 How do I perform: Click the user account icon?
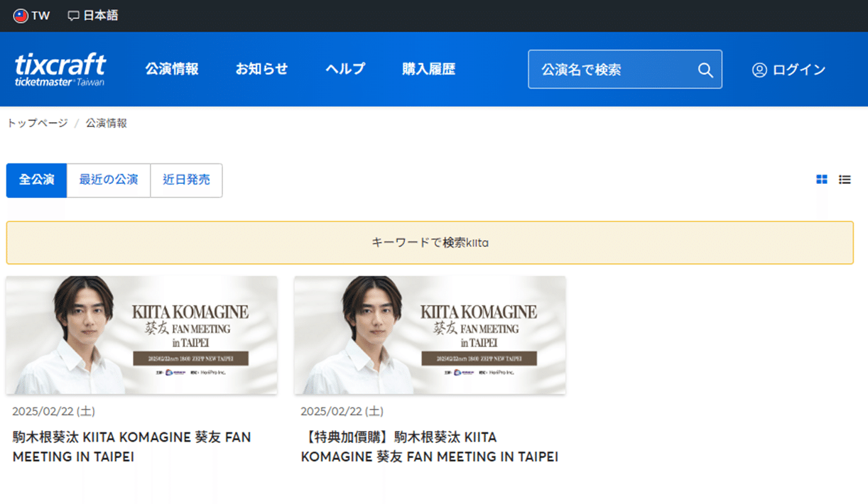759,70
